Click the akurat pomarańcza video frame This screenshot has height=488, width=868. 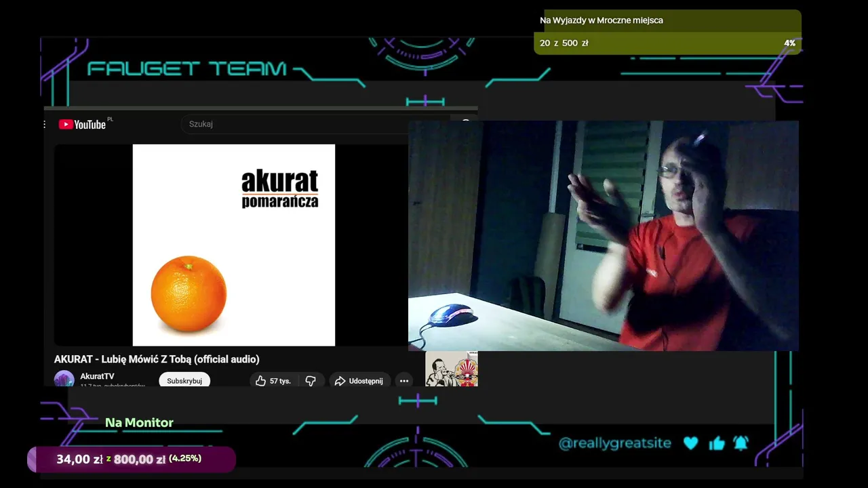point(234,245)
